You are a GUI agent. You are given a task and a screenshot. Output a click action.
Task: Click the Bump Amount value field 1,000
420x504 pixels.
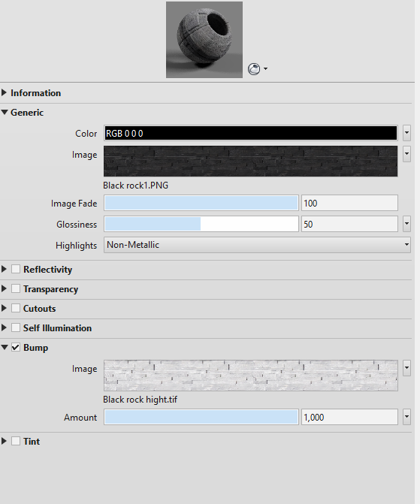pyautogui.click(x=349, y=417)
